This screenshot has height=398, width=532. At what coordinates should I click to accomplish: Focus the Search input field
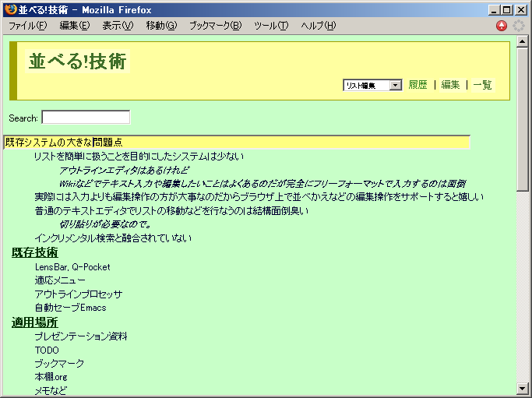click(86, 118)
